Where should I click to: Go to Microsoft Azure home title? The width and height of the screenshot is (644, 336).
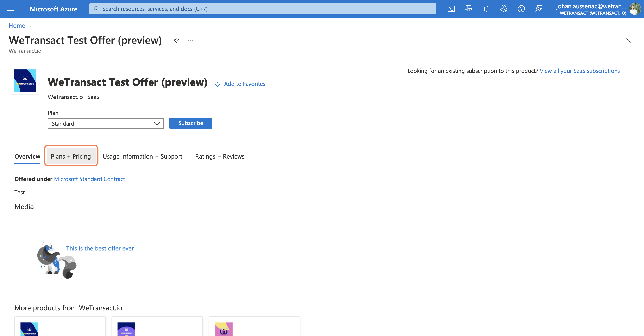point(53,9)
